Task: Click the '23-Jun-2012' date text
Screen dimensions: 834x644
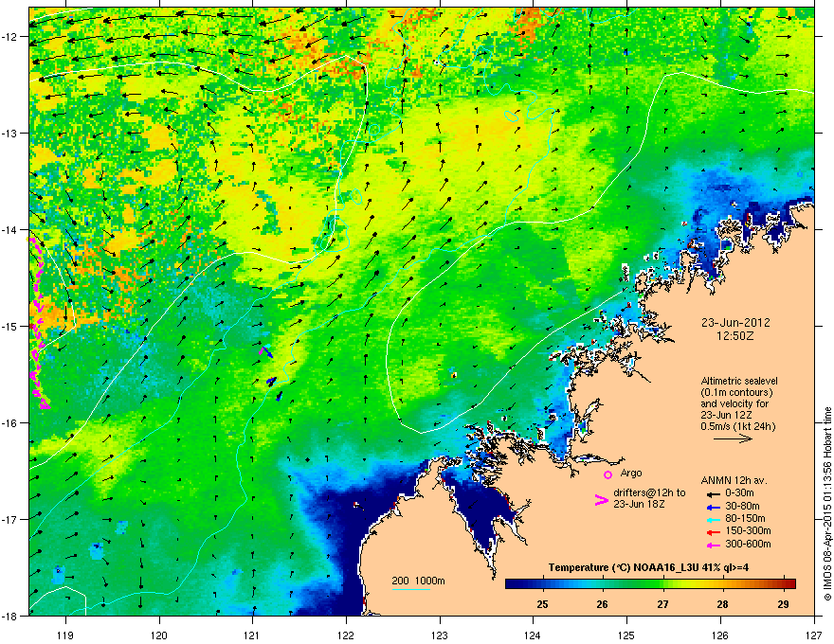Action: [x=735, y=323]
